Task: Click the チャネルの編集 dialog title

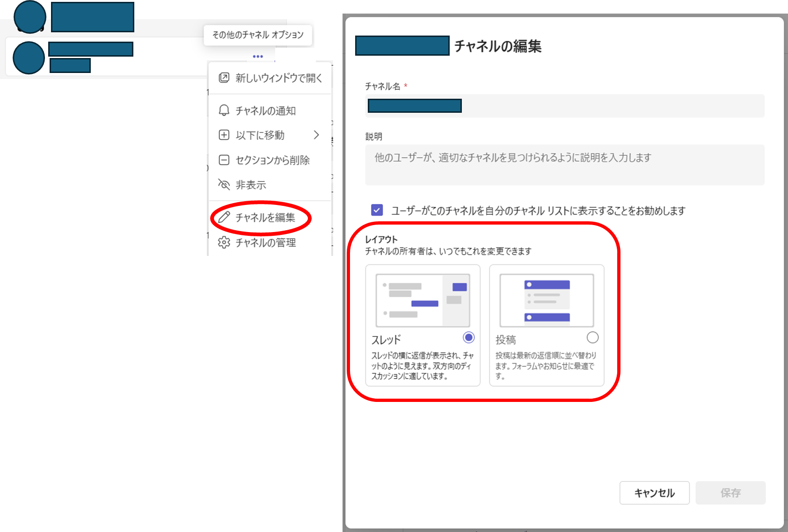Action: [498, 46]
